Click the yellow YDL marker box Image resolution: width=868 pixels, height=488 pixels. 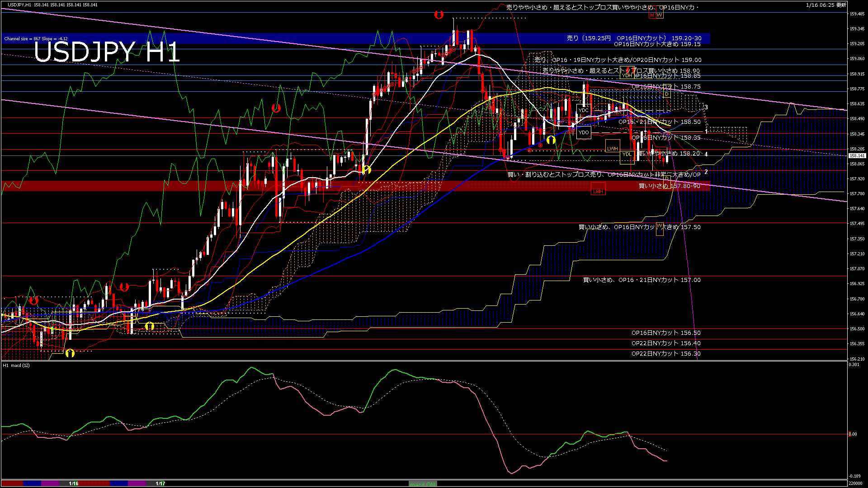[x=627, y=155]
